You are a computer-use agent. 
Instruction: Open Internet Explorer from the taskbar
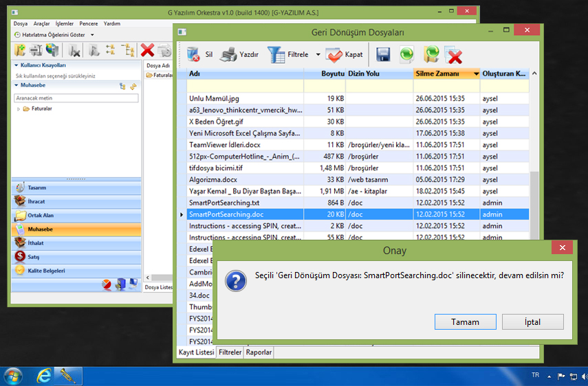(x=44, y=375)
